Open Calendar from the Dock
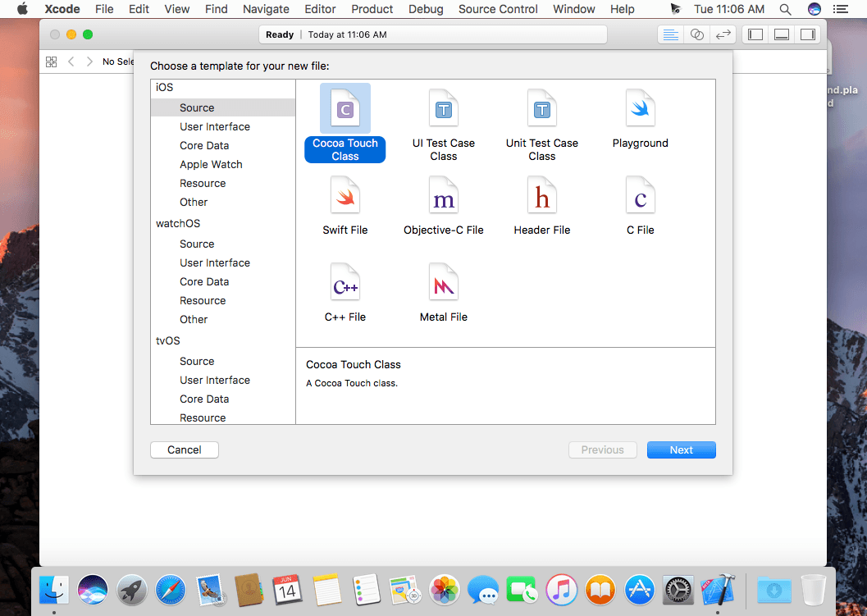 pyautogui.click(x=288, y=590)
